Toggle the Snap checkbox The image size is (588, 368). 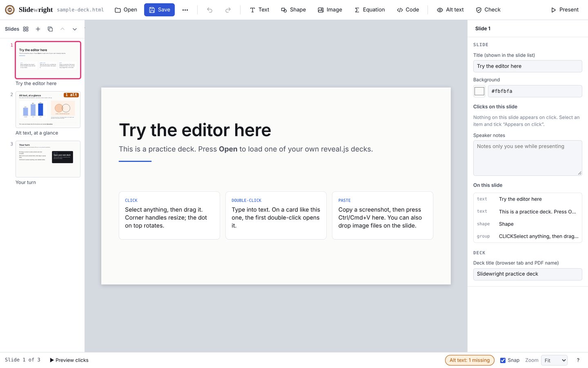click(503, 360)
